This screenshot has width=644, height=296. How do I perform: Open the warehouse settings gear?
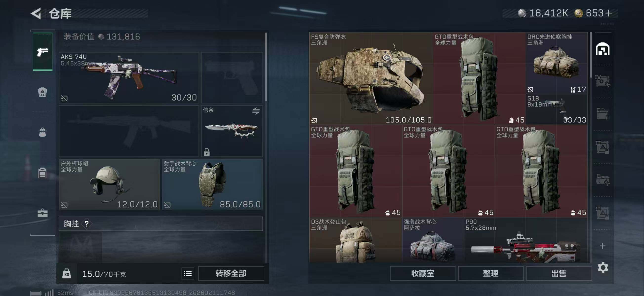coord(603,268)
